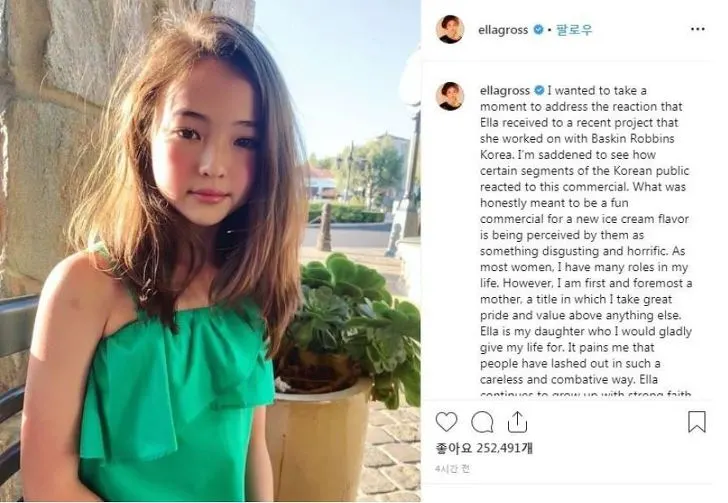Open comments via speech bubble icon
728x503 pixels.
(x=482, y=422)
